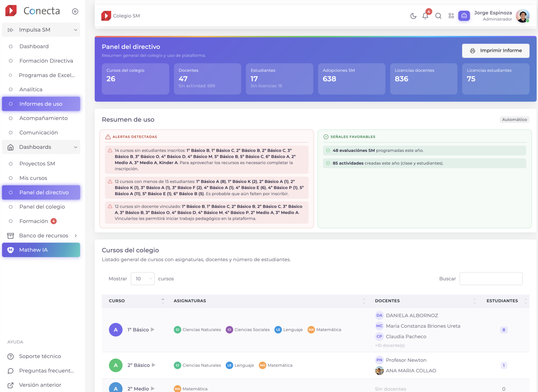The height and width of the screenshot is (392, 538).
Task: Switch to dark mode moon icon
Action: pos(413,16)
